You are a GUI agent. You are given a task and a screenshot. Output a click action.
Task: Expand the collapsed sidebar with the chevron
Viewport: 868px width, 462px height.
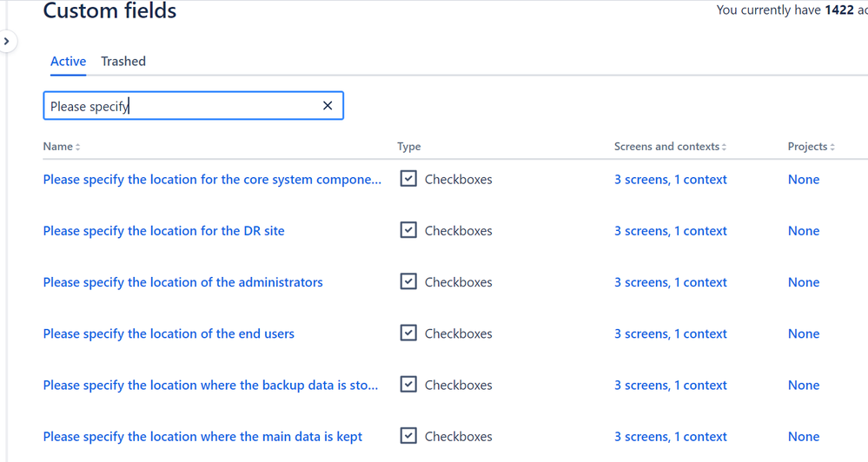7,41
